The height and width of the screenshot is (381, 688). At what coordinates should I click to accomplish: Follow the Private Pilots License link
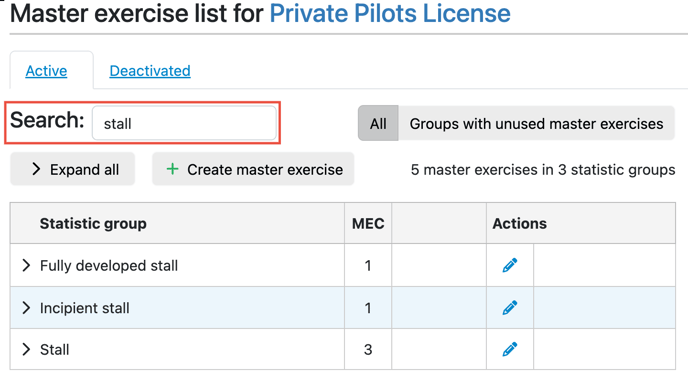(x=390, y=13)
